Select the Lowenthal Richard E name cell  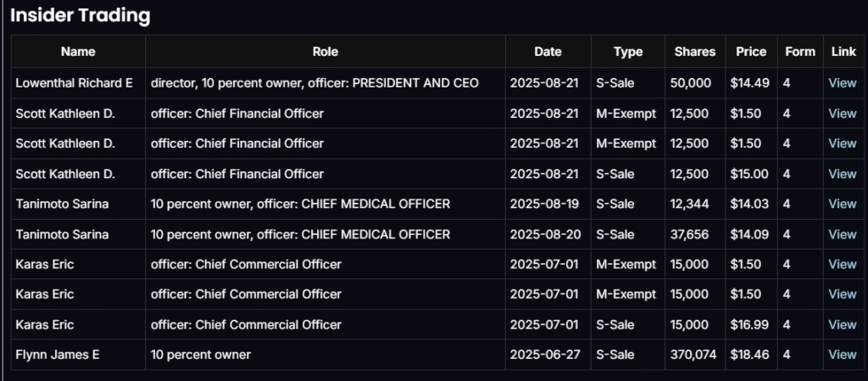point(75,83)
